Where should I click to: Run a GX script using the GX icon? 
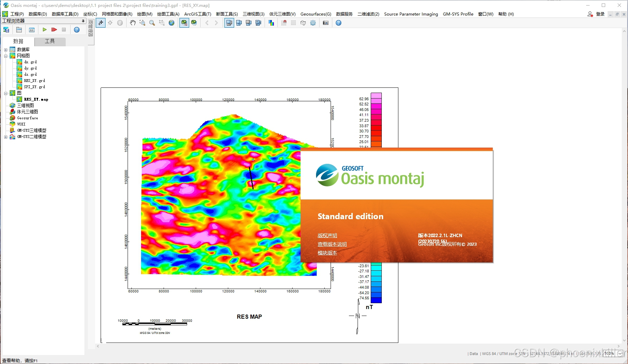click(x=31, y=30)
